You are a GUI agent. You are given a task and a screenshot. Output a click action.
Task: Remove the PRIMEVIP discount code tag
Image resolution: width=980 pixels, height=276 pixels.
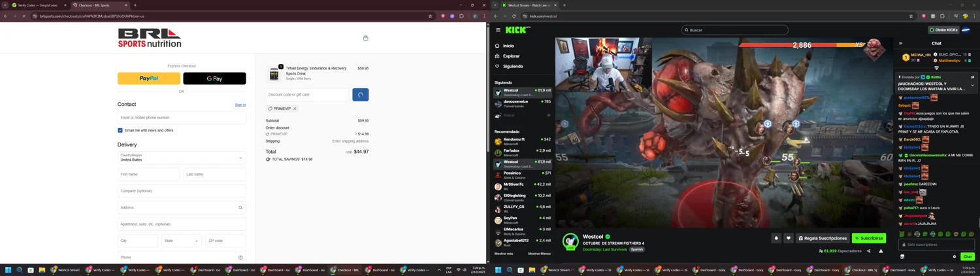click(295, 109)
